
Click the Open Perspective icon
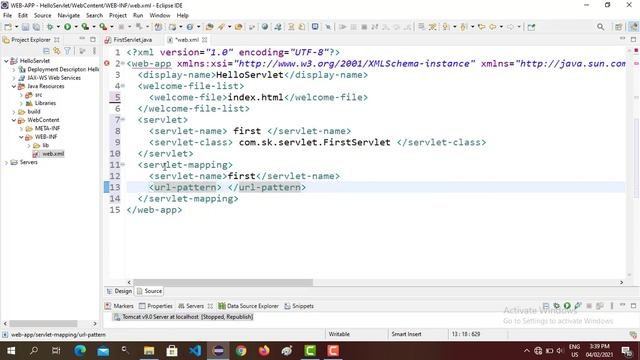619,27
